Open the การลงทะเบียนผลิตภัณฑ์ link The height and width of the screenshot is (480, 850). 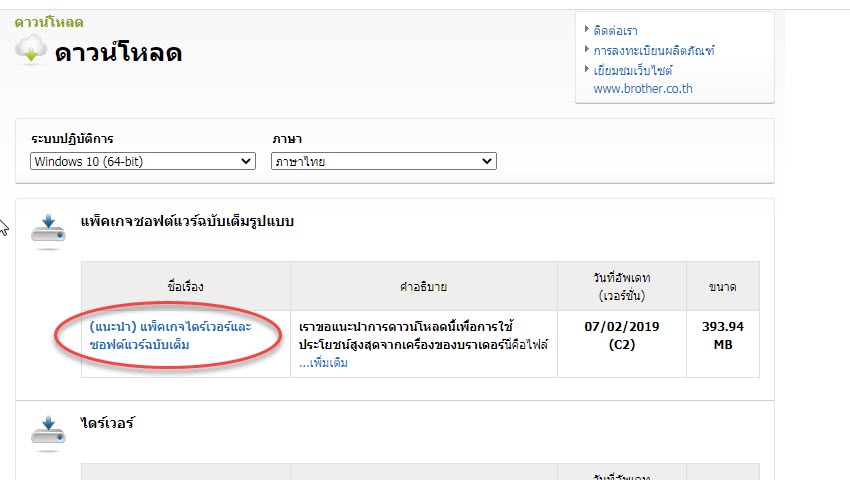click(654, 50)
